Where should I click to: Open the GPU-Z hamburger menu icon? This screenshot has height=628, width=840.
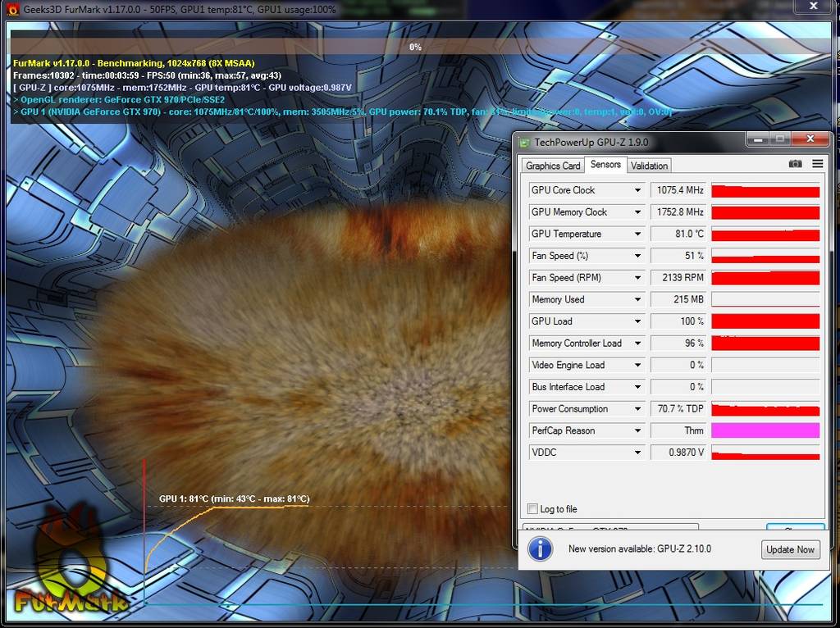(818, 164)
